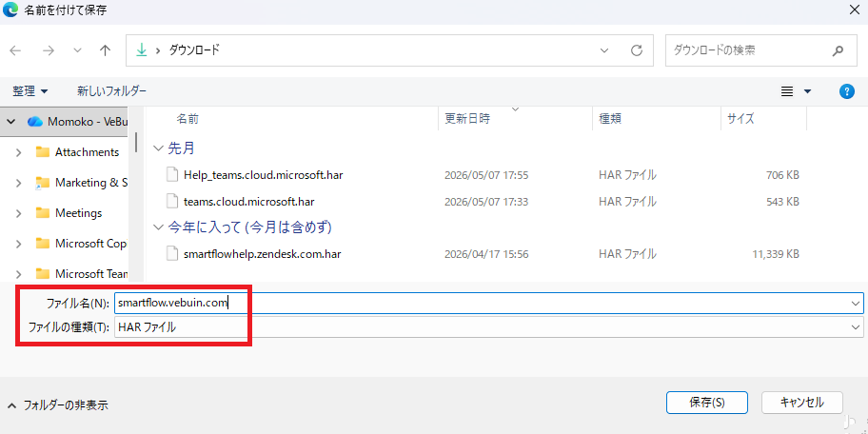This screenshot has width=868, height=434.
Task: Click the view layout icon
Action: pyautogui.click(x=786, y=92)
